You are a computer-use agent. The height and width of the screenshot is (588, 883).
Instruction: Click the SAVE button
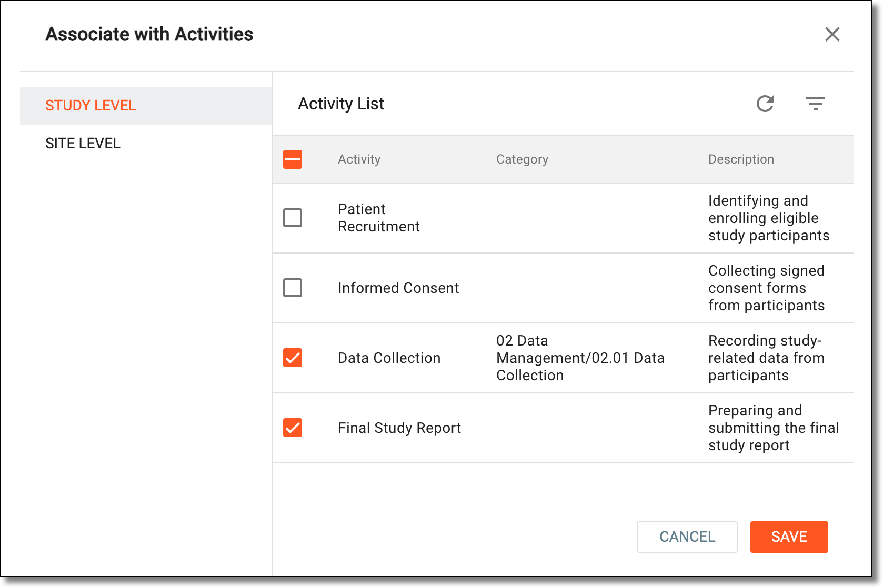point(789,537)
